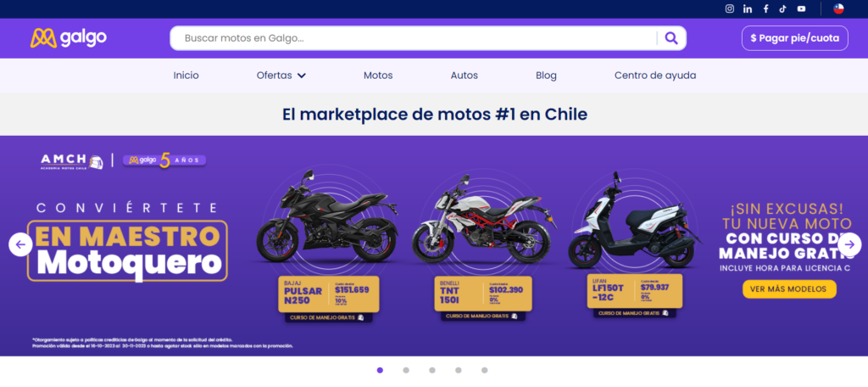The image size is (868, 387).
Task: Click the Chile flag country selector
Action: tap(838, 8)
